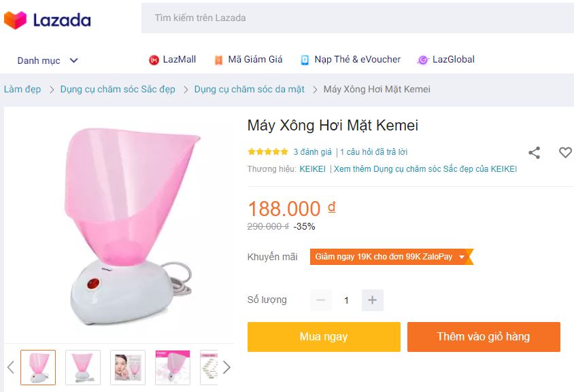574x392 pixels.
Task: Open the KEIKEI brand link
Action: [311, 168]
